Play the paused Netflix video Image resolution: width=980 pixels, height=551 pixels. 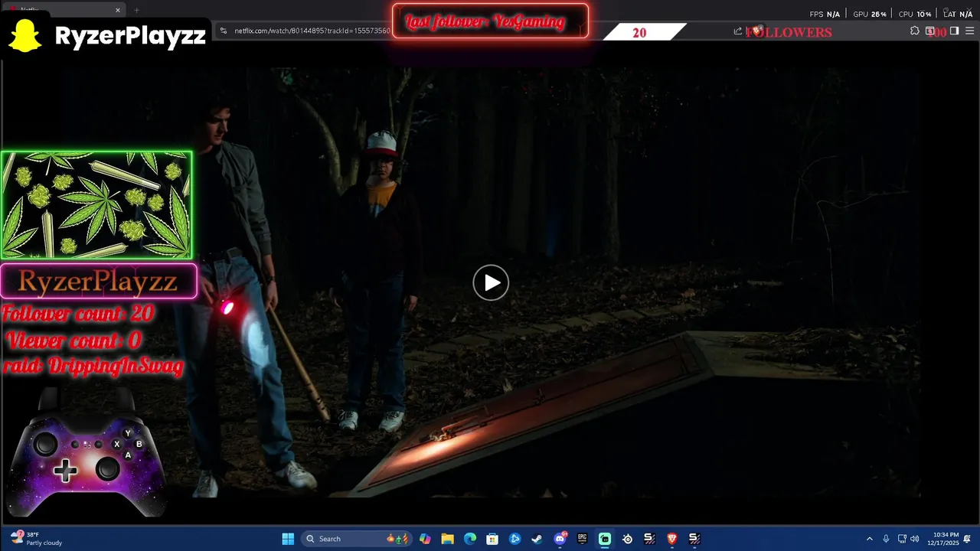click(491, 283)
